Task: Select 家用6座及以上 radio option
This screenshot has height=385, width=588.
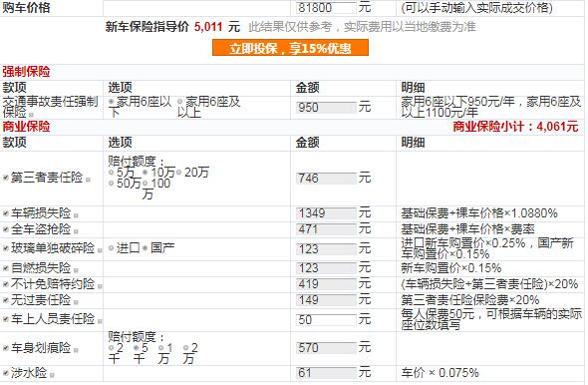Action: tap(180, 102)
